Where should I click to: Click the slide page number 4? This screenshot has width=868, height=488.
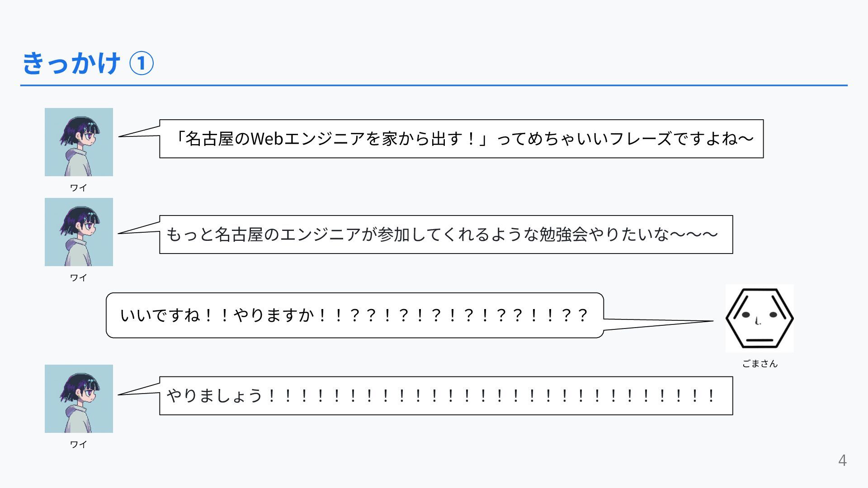pyautogui.click(x=842, y=460)
